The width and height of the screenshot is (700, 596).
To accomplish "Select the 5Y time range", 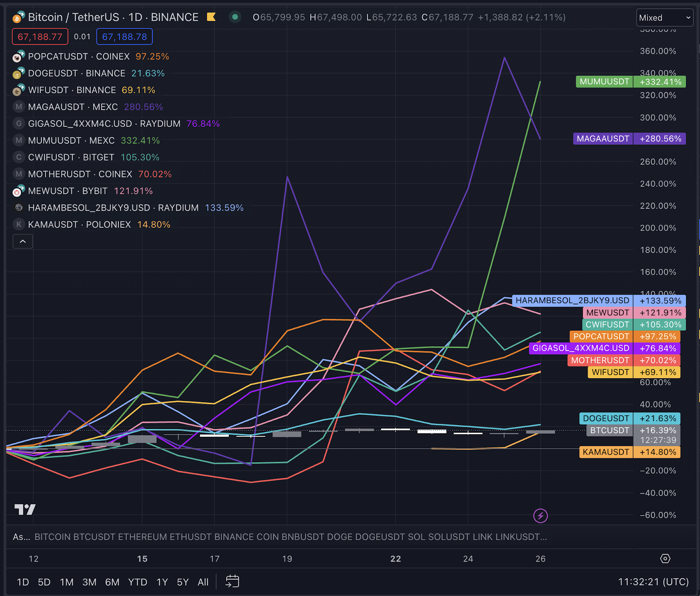I will pos(183,582).
